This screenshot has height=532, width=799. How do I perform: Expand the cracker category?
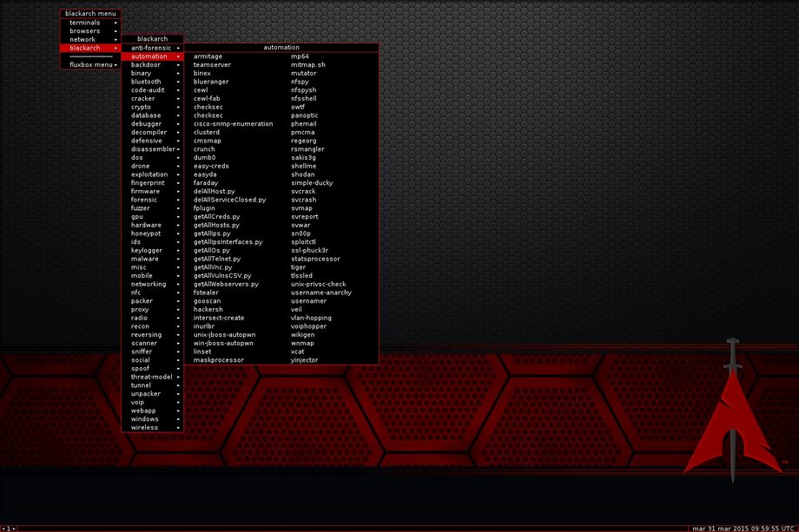tap(152, 98)
